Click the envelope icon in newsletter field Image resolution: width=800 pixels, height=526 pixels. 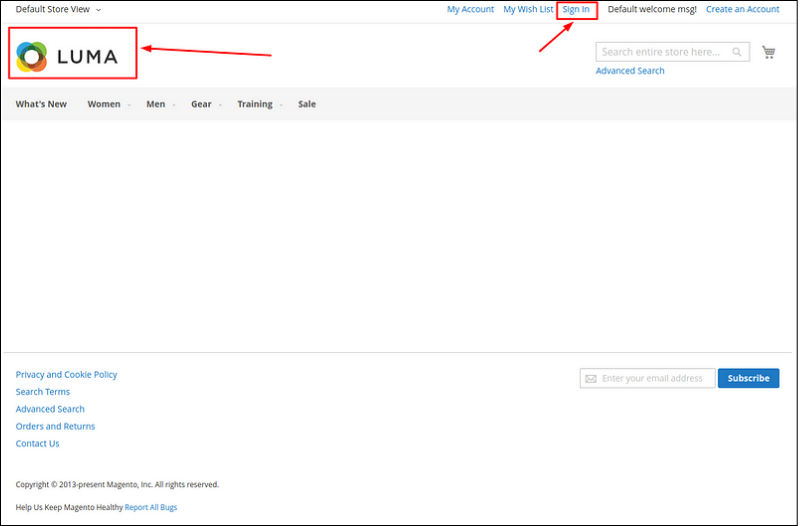(591, 378)
